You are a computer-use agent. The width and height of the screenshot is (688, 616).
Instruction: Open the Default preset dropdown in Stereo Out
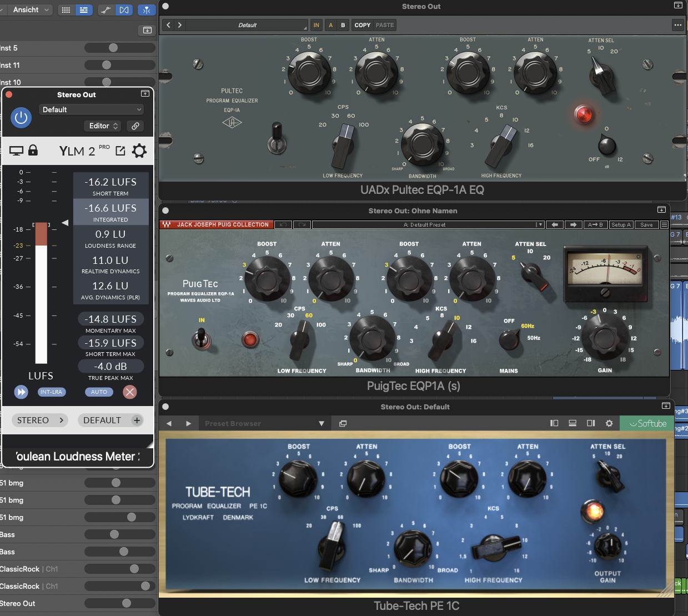(92, 110)
